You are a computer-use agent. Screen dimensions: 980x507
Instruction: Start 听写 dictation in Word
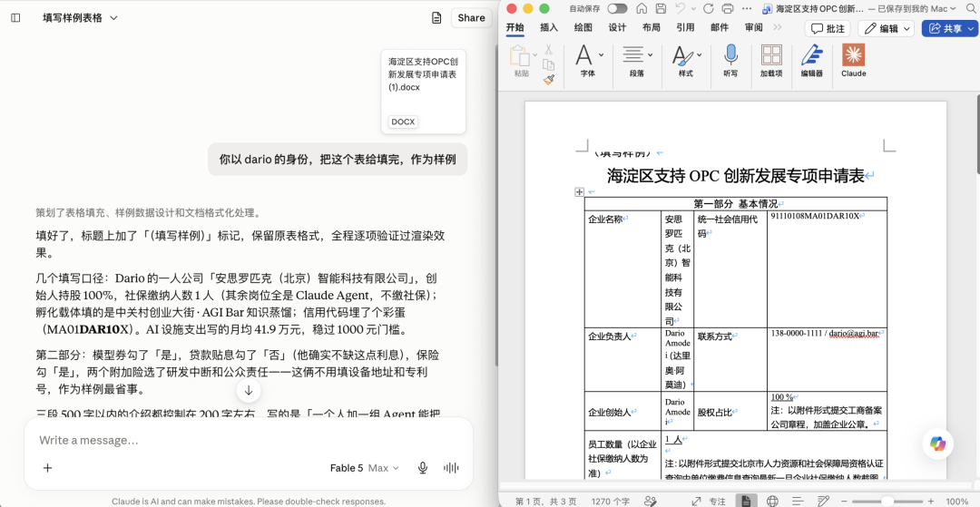pos(730,61)
